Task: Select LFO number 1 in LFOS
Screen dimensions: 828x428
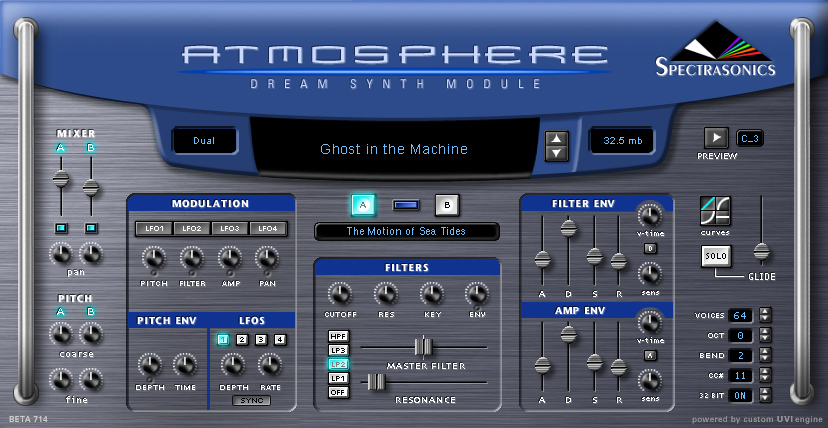Action: tap(223, 340)
